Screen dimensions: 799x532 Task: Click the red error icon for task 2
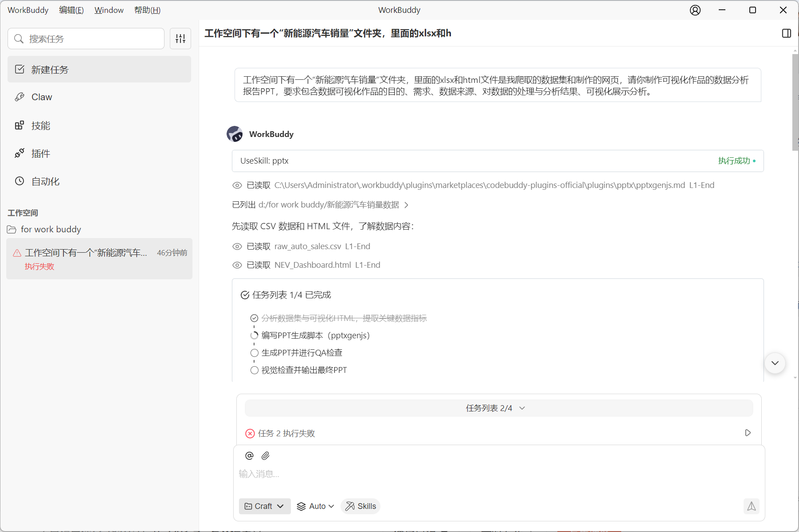250,434
